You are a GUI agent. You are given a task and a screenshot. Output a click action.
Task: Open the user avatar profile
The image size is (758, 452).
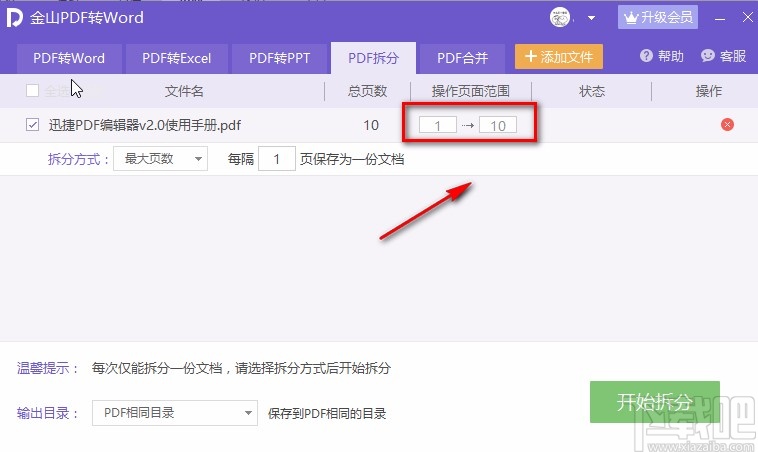coord(560,18)
